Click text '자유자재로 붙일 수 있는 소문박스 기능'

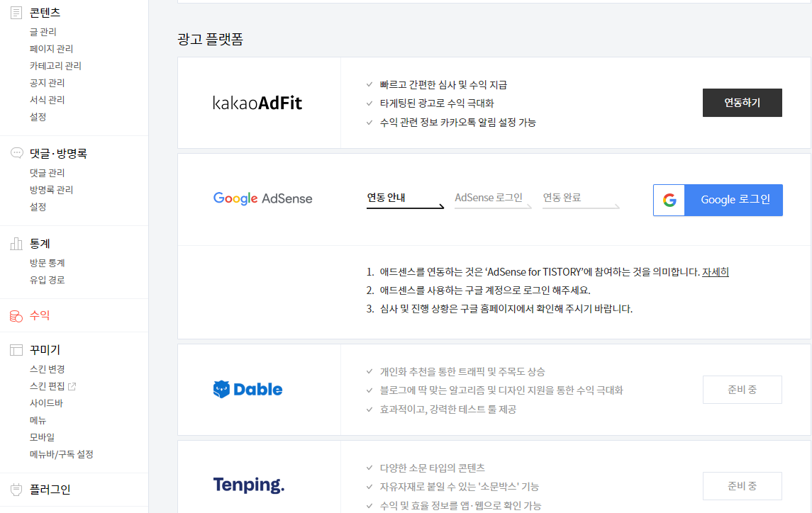(459, 487)
